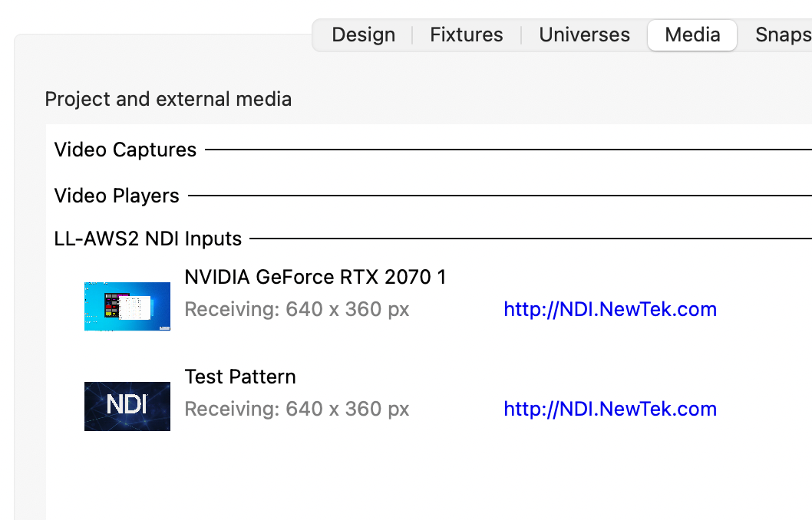Click empty list area below Test Pattern

tap(384, 476)
